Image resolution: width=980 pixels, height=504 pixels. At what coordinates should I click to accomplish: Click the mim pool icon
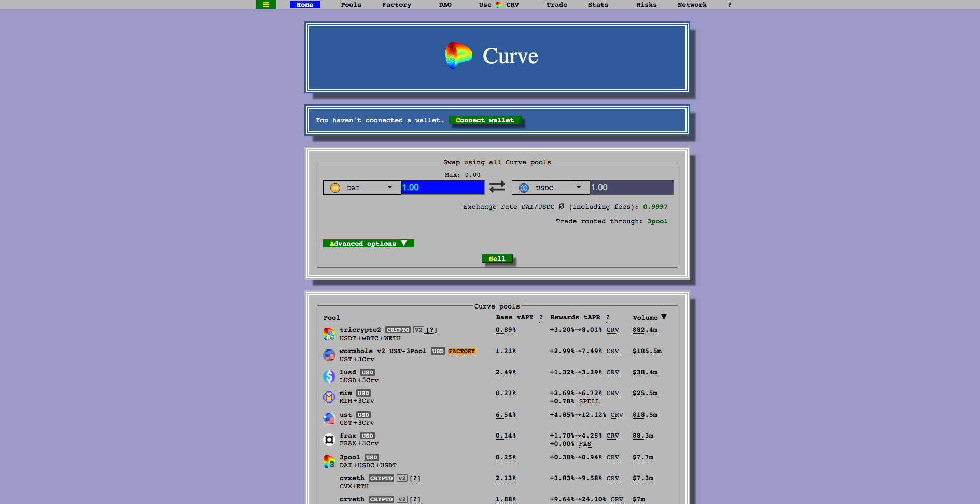(329, 397)
